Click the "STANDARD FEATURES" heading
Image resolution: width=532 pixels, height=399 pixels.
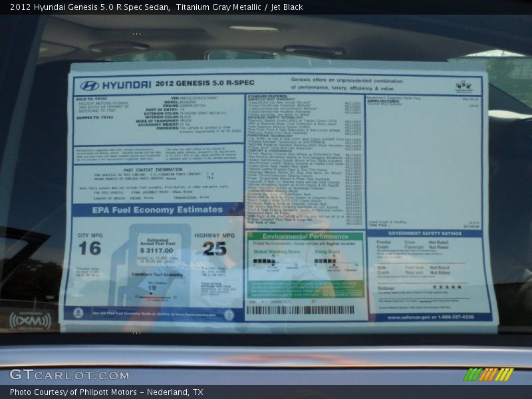(268, 96)
